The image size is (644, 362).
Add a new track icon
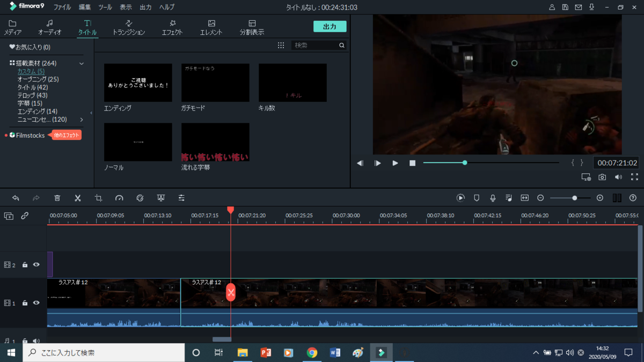[9, 216]
